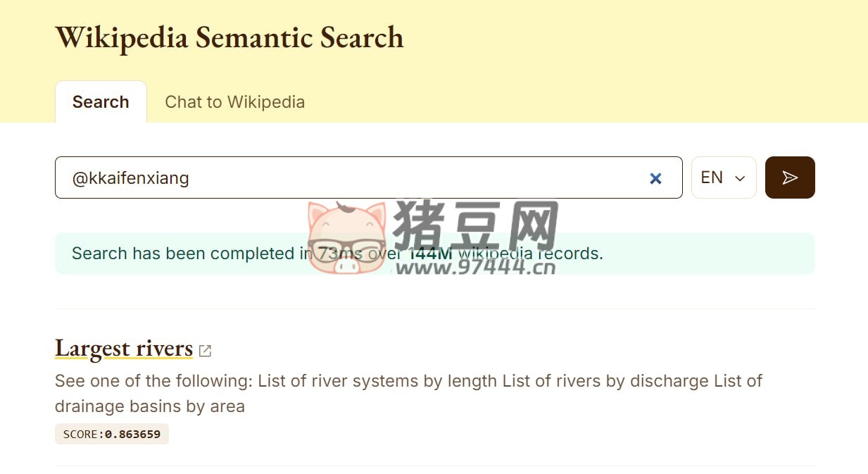Click the dark send button beside the language selector

coord(789,177)
